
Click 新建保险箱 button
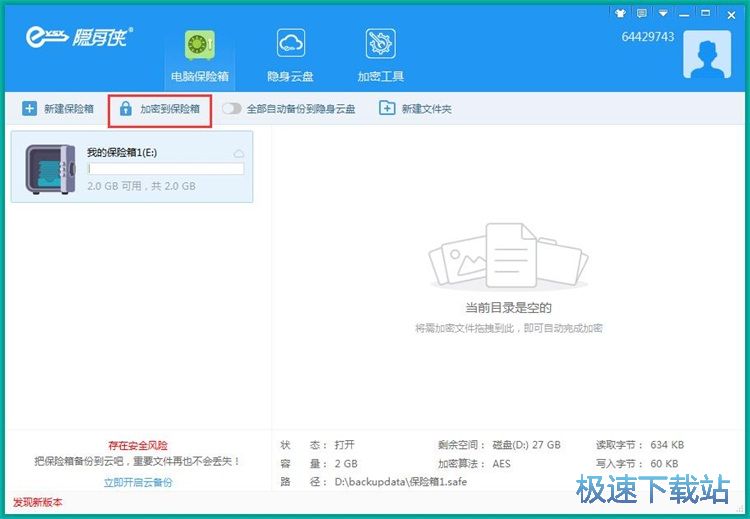click(58, 109)
